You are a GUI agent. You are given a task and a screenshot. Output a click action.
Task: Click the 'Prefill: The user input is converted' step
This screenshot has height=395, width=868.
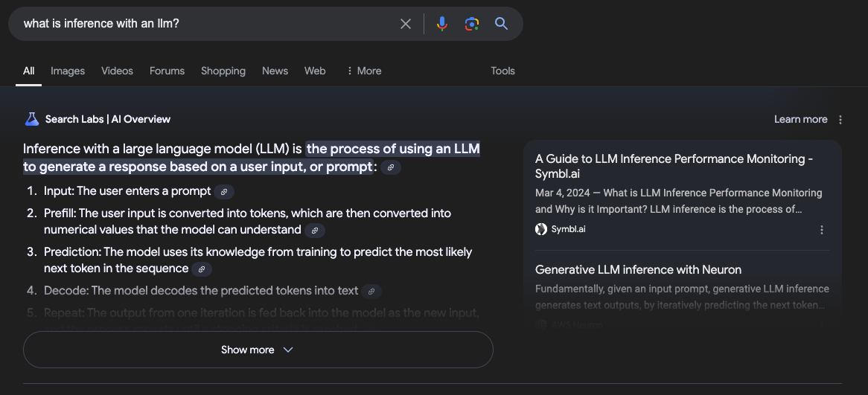[x=247, y=221]
